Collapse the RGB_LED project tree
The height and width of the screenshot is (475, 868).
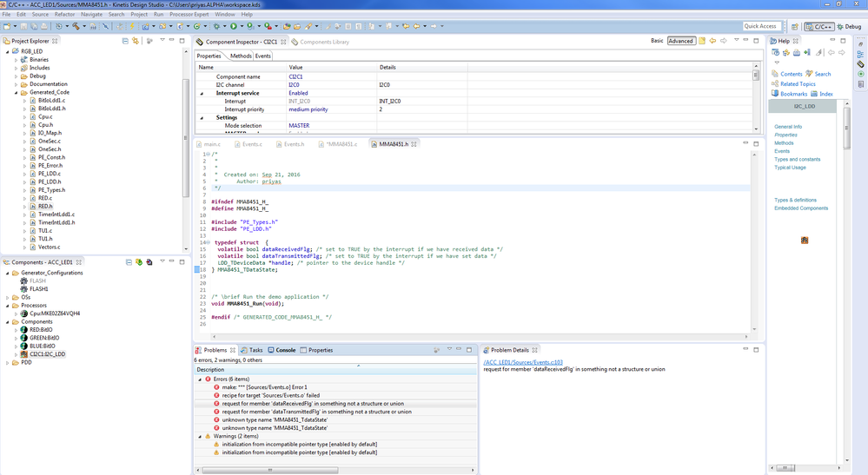[8, 51]
